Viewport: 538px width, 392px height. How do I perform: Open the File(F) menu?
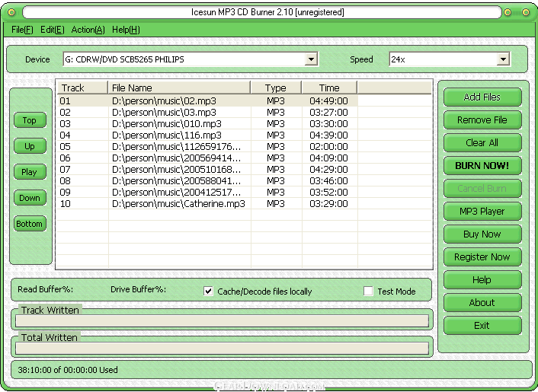tap(22, 30)
